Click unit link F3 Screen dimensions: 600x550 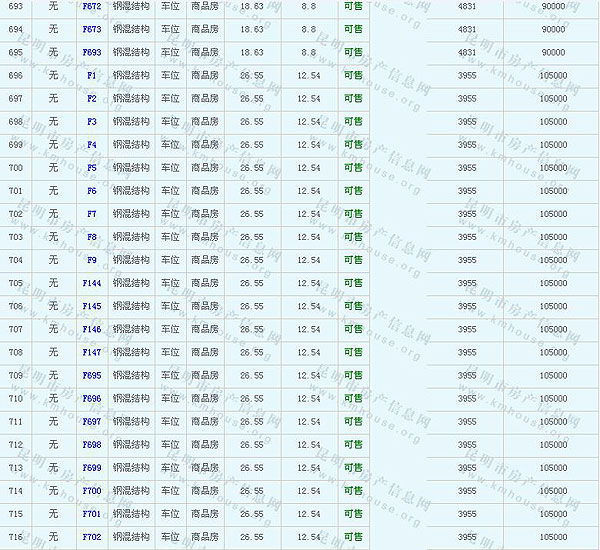tap(91, 121)
